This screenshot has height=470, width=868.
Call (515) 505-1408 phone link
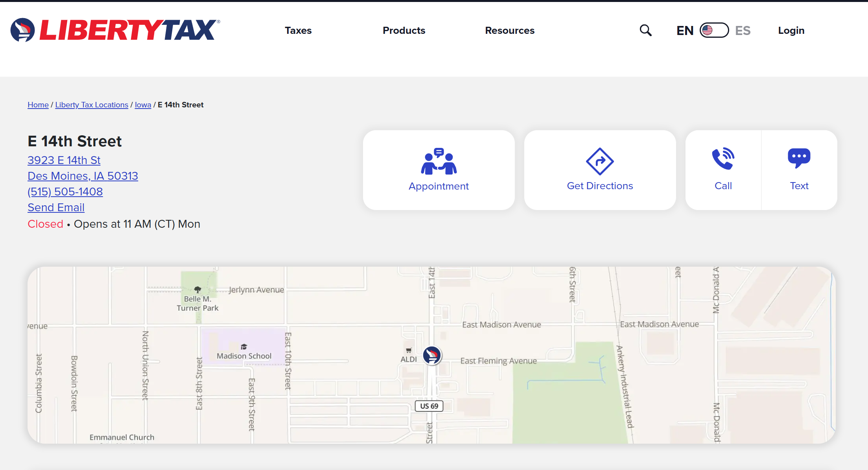pos(65,192)
